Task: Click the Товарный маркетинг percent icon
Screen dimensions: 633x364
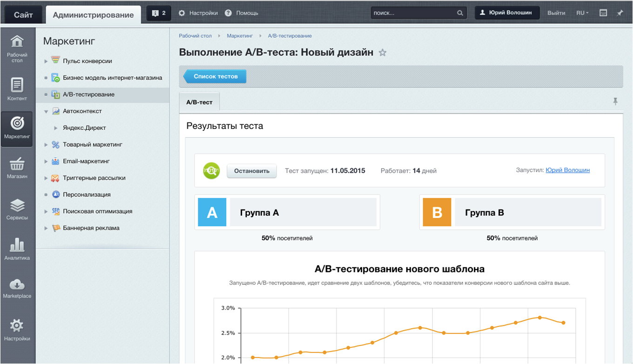Action: coord(55,144)
